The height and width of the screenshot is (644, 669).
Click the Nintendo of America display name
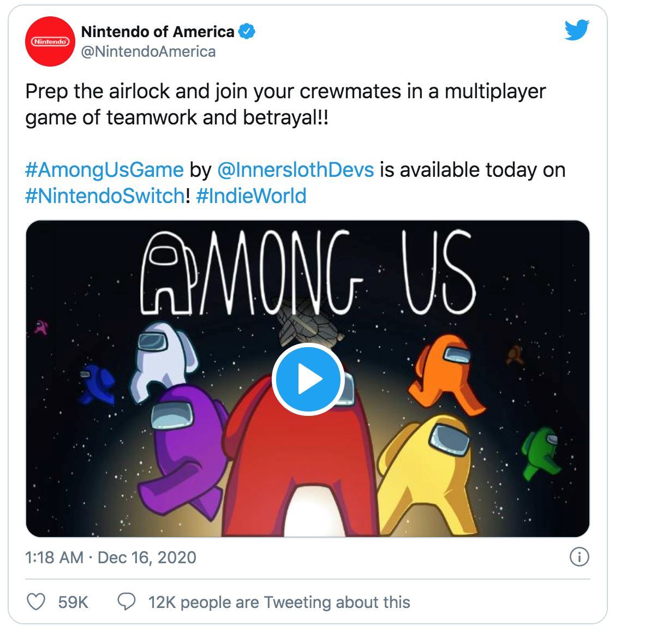pos(158,32)
